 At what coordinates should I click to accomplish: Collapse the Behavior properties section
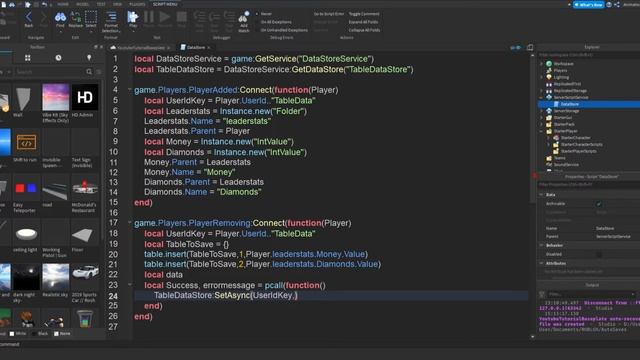tap(542, 245)
